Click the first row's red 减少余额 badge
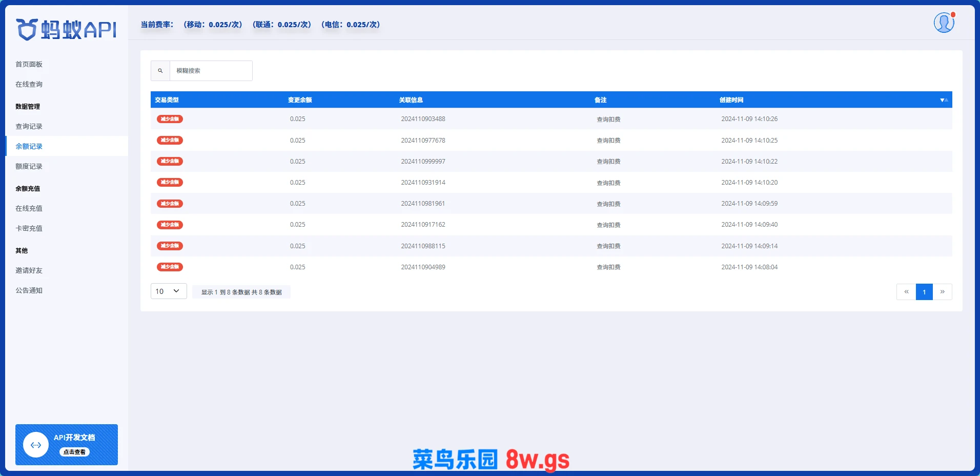Viewport: 980px width, 476px height. click(170, 119)
